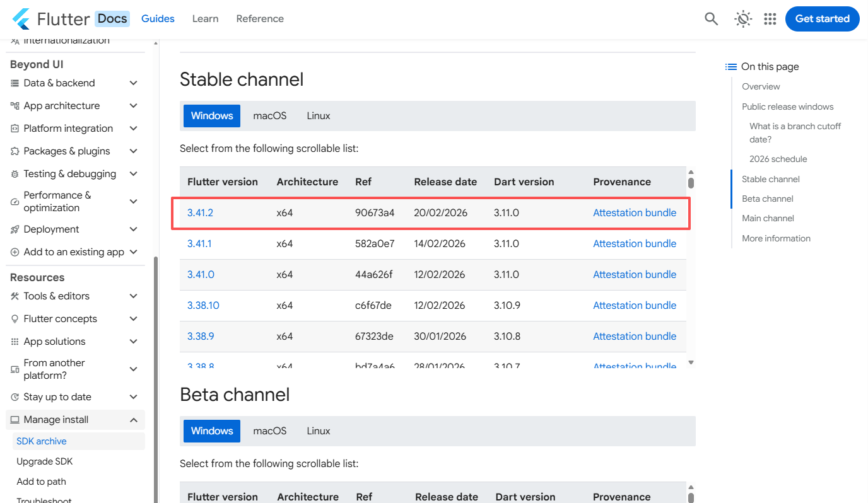Click the App architecture icon
This screenshot has height=503, width=868.
(x=15, y=106)
